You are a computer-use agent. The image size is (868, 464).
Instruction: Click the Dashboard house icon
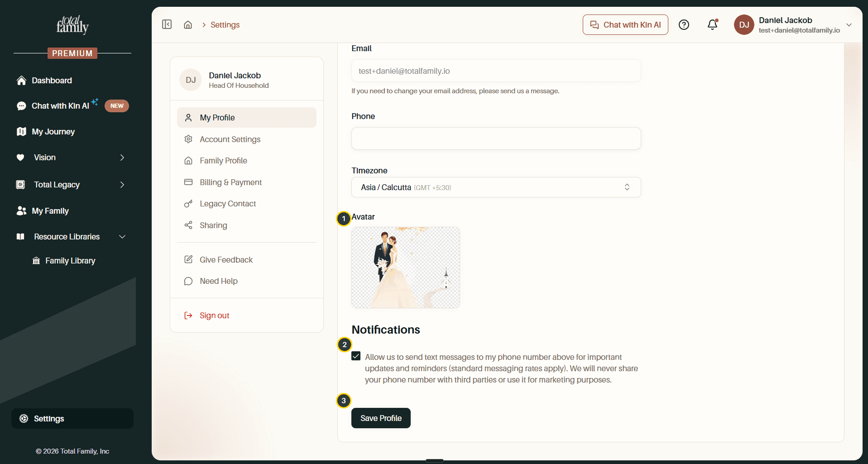pyautogui.click(x=21, y=81)
